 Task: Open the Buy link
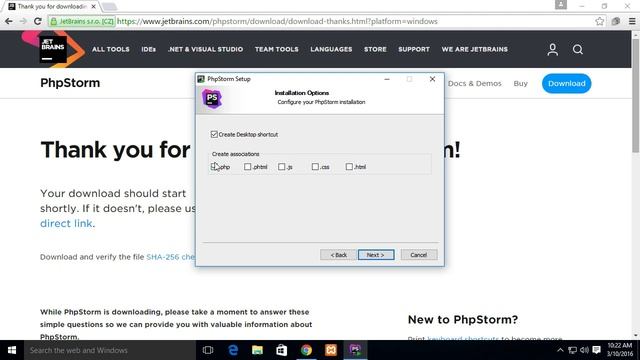520,83
